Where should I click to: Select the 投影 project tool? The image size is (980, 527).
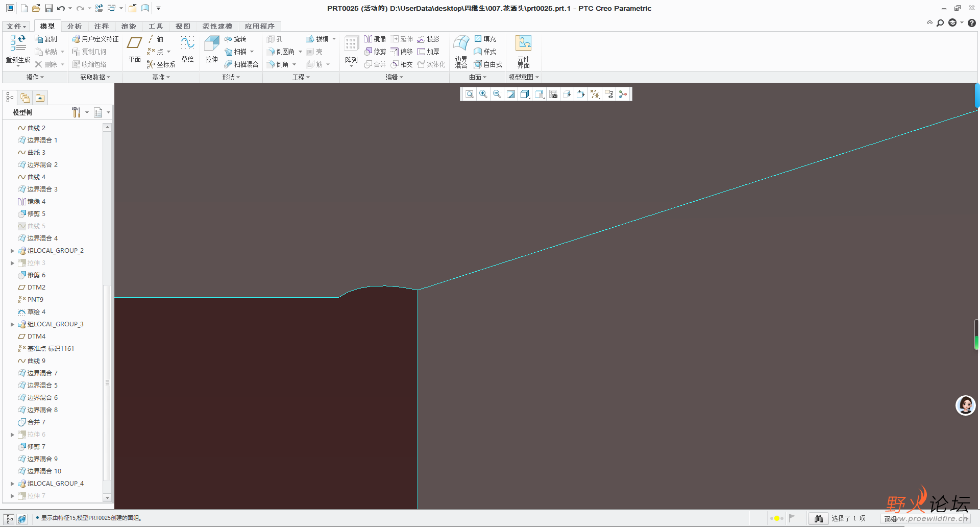tap(428, 39)
